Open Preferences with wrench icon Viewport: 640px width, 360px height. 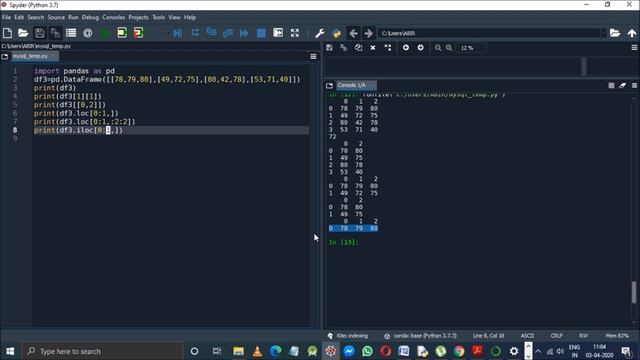pos(320,33)
